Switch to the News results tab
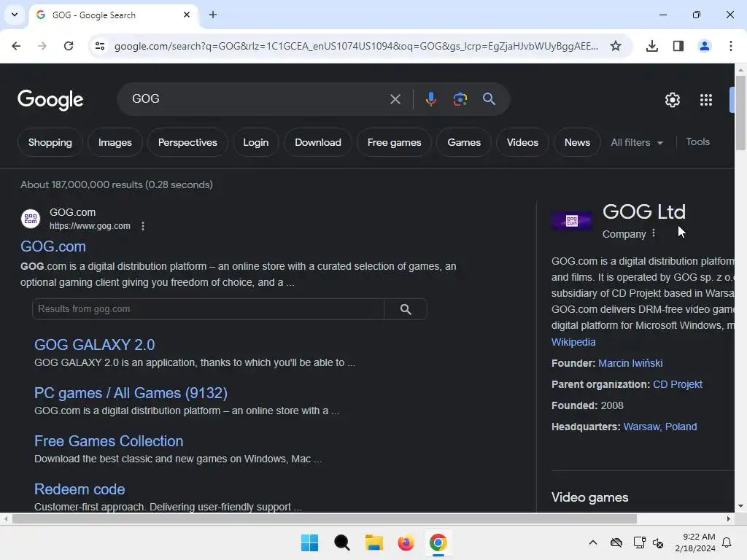Viewport: 747px width, 560px height. (x=577, y=142)
